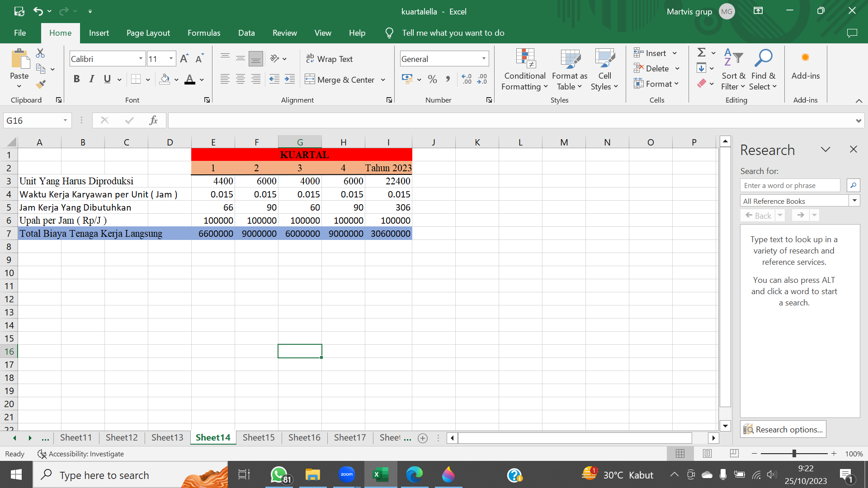The height and width of the screenshot is (488, 868).
Task: Open the Comments icon in ribbon corner
Action: pos(852,33)
